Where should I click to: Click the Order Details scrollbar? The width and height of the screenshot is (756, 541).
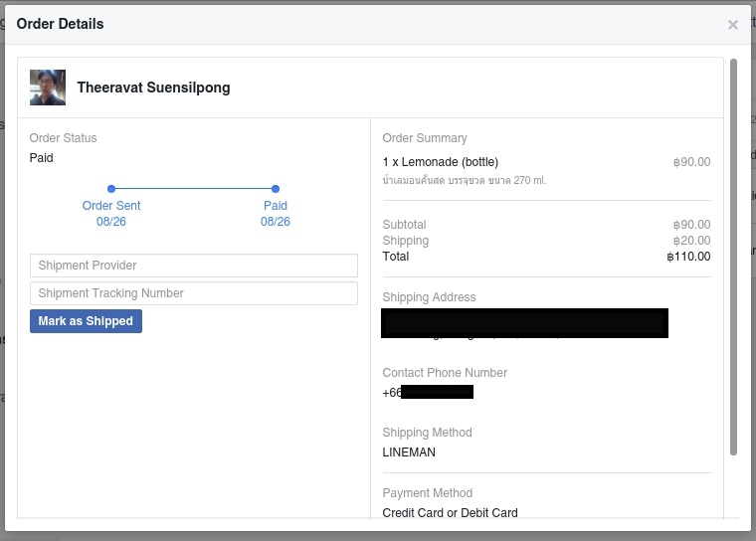tap(733, 257)
